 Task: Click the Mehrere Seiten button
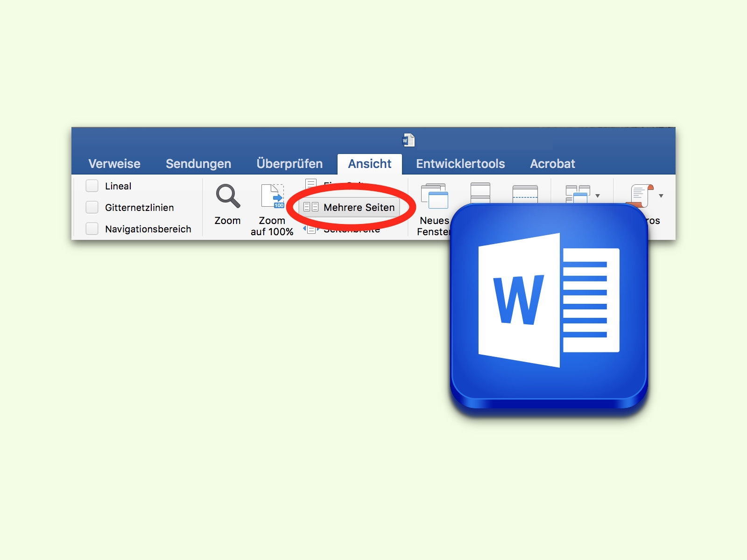click(349, 207)
